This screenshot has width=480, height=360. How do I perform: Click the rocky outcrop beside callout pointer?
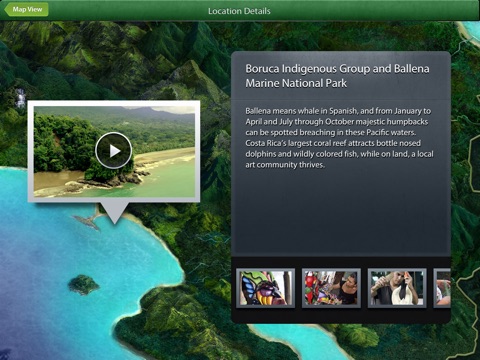pyautogui.click(x=87, y=222)
